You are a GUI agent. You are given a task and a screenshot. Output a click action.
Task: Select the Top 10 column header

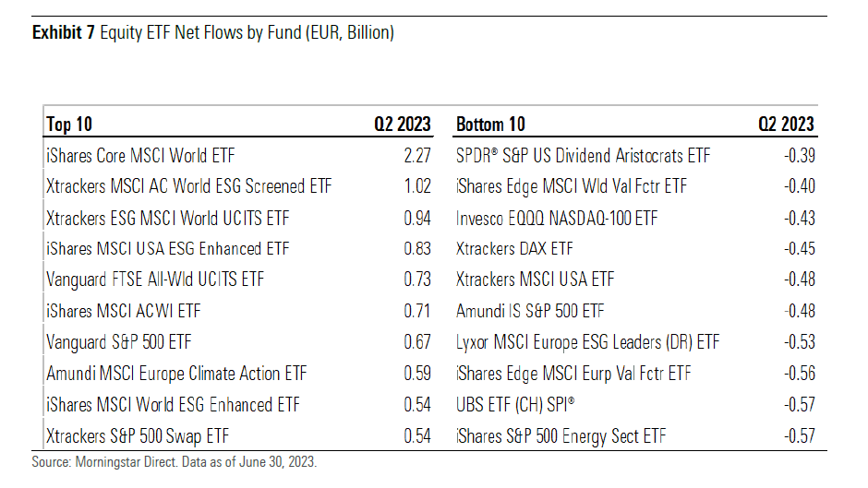point(69,125)
